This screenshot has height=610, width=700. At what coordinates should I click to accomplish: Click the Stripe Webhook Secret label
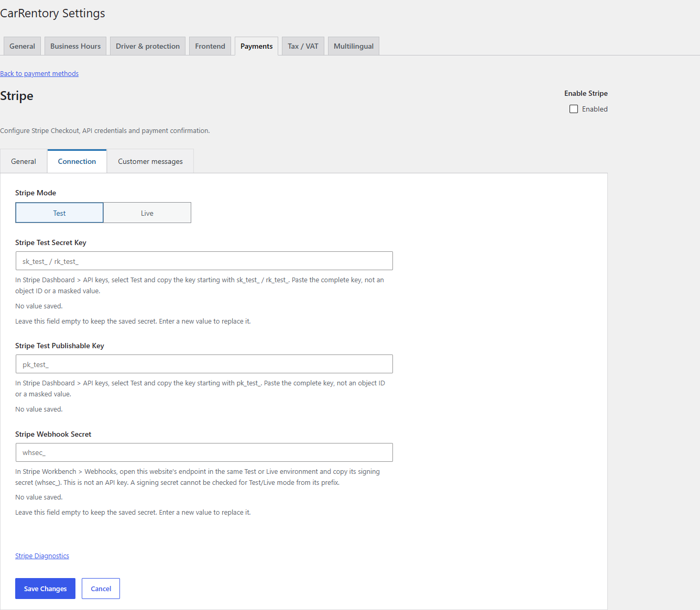tap(53, 434)
